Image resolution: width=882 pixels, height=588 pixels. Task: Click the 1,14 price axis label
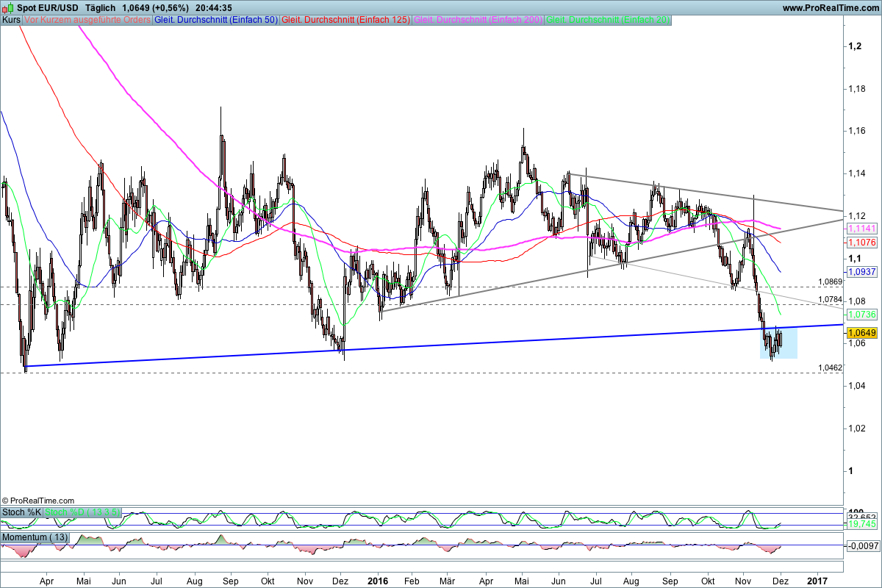tap(856, 173)
